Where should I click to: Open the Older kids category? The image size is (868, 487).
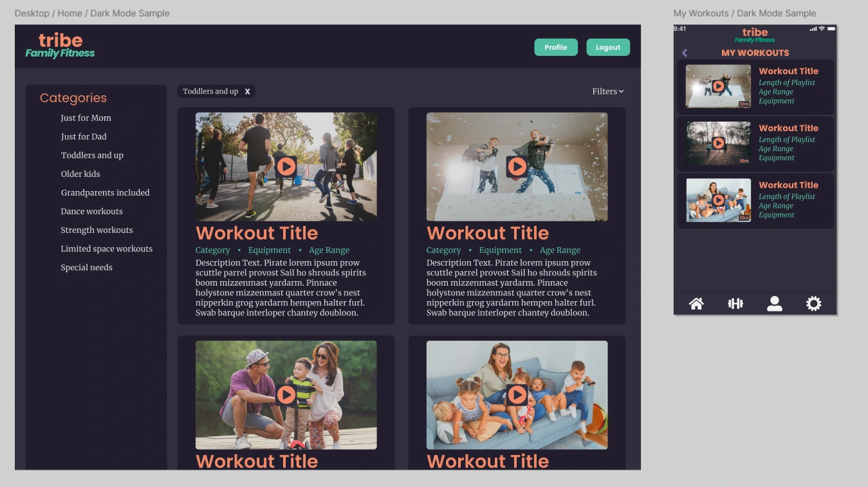coord(80,174)
